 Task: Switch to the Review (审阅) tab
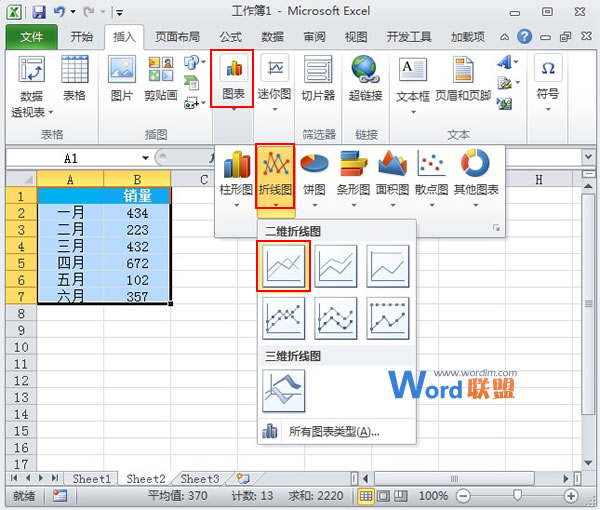[x=315, y=37]
